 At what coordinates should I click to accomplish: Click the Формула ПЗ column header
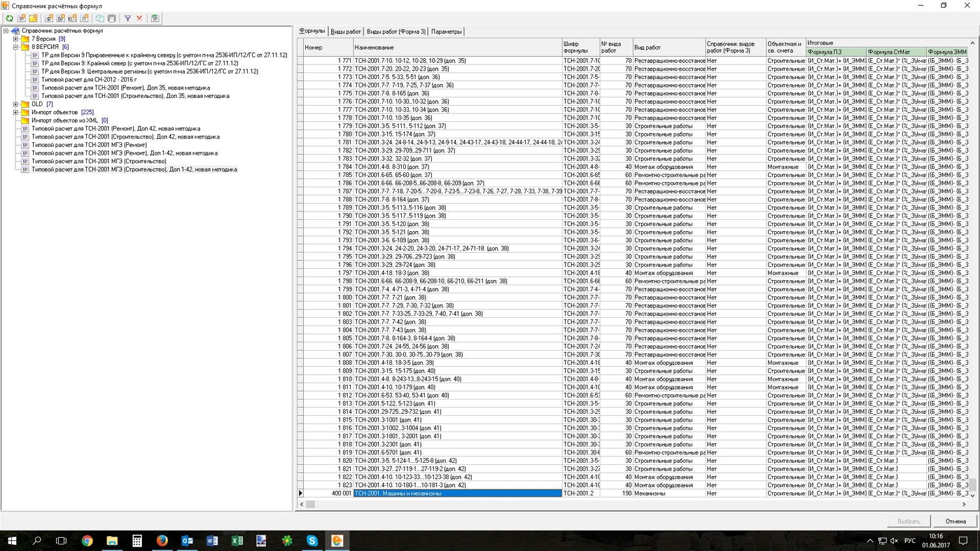pos(836,52)
